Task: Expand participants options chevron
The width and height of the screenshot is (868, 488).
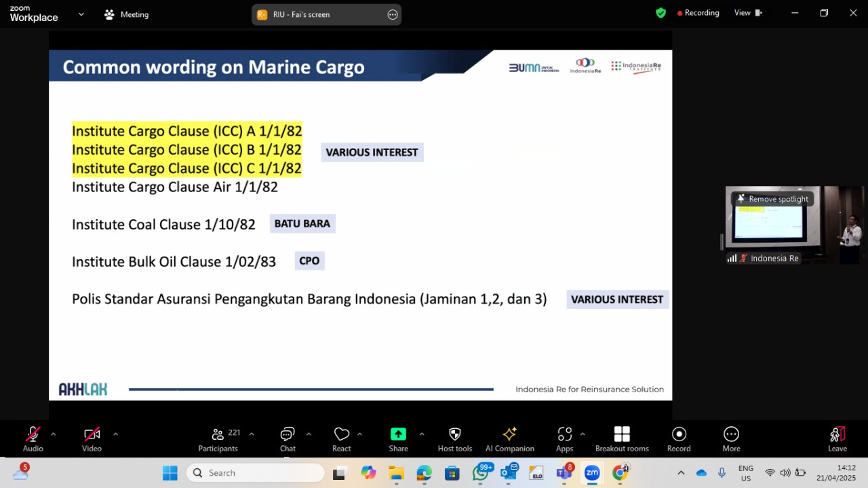Action: (x=252, y=434)
